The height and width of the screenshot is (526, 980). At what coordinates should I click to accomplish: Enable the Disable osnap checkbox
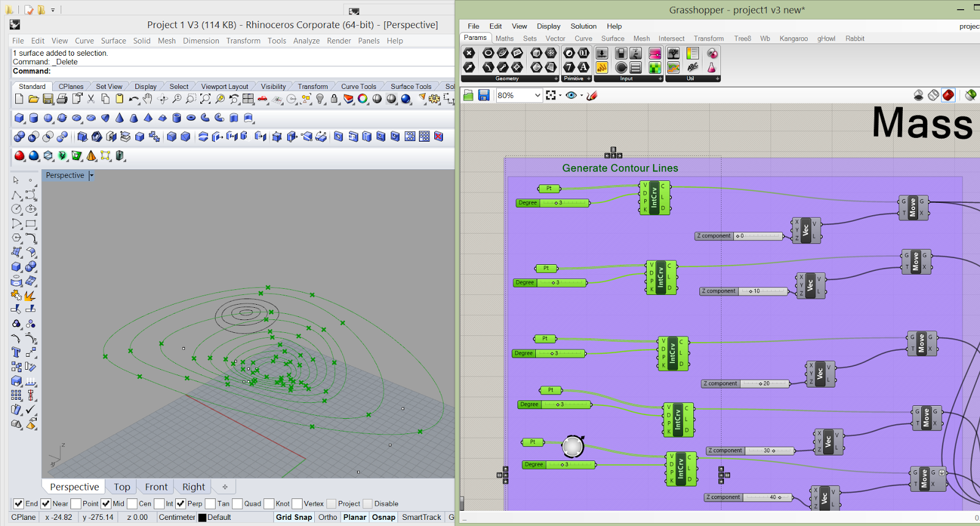pos(367,504)
